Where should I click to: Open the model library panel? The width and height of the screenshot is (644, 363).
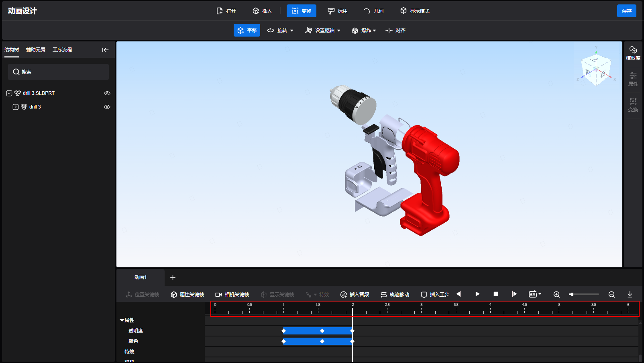click(x=633, y=53)
